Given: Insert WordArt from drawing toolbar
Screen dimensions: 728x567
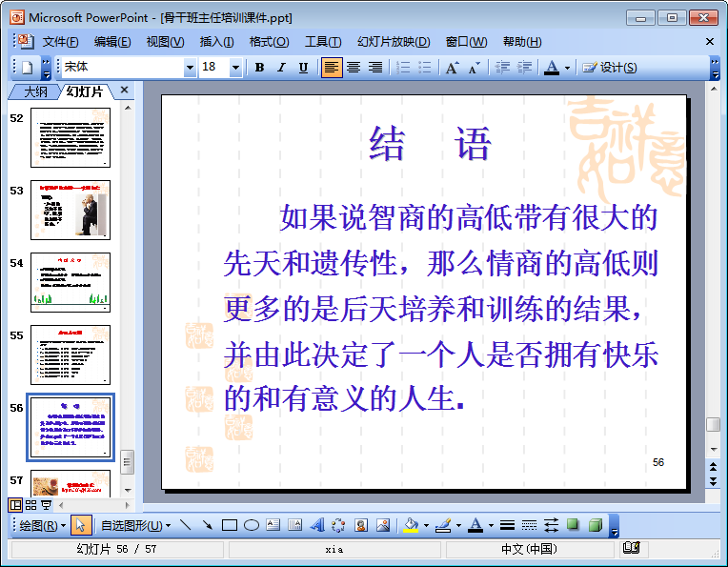Looking at the screenshot, I should click(x=316, y=525).
